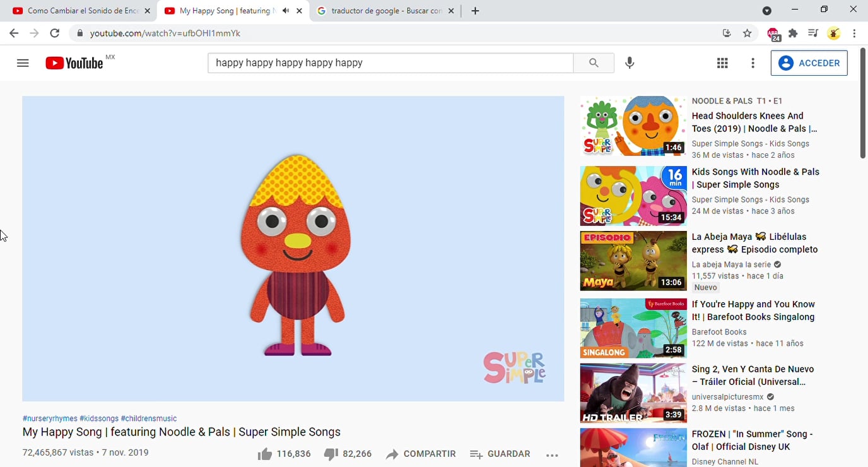Open La Abeja Maya episode thumbnail
The image size is (868, 467).
[633, 261]
